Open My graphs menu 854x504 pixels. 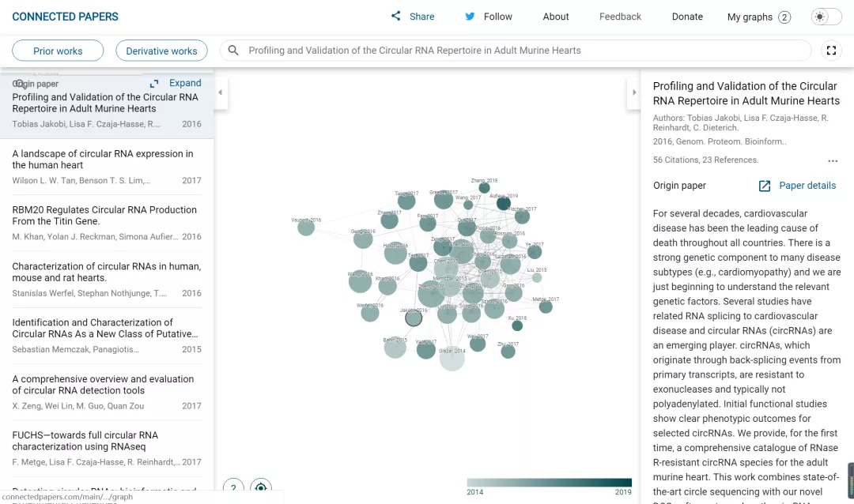758,17
